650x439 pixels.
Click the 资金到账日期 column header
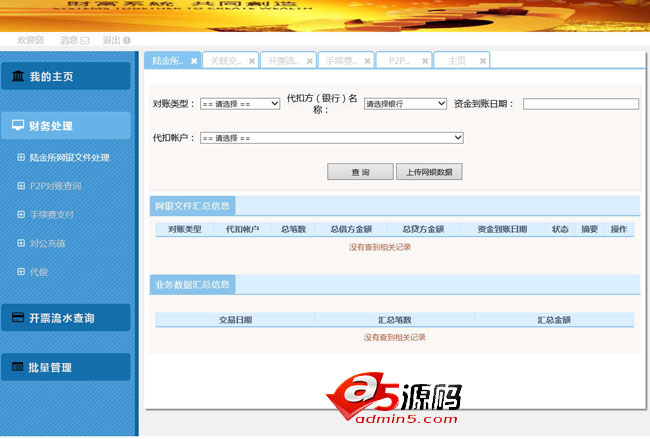(502, 229)
